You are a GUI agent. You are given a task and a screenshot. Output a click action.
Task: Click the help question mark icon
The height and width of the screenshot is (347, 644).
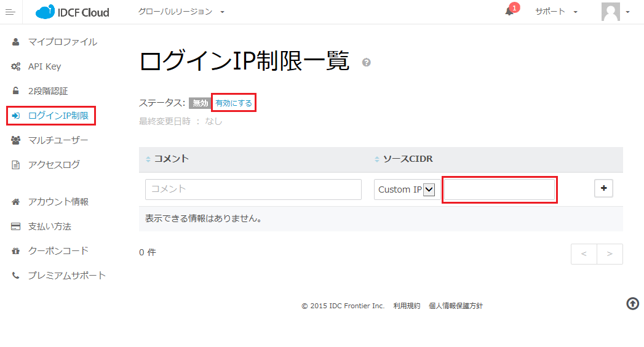[367, 62]
